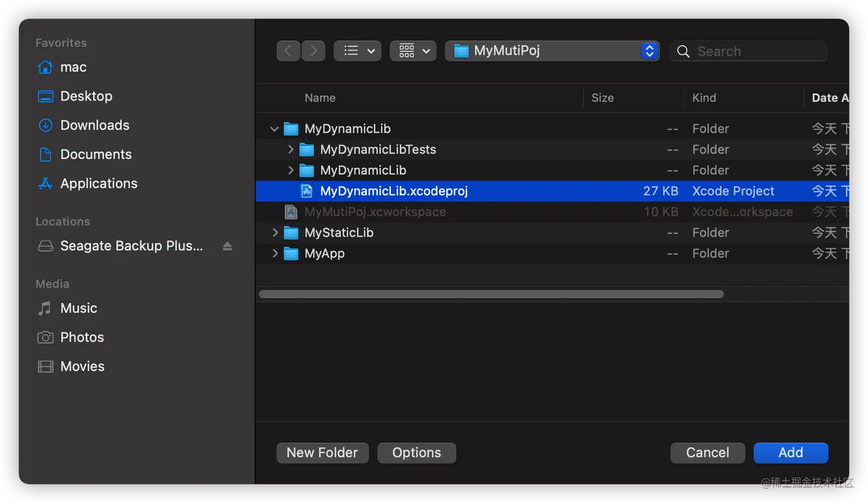This screenshot has width=868, height=503.
Task: Go back with the left chevron button
Action: 288,51
